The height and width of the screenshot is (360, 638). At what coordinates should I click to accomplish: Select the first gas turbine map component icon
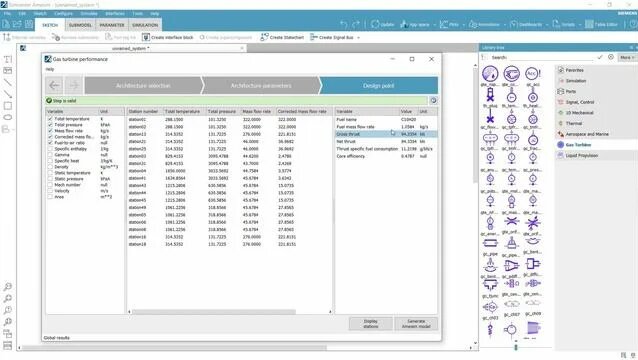point(490,74)
